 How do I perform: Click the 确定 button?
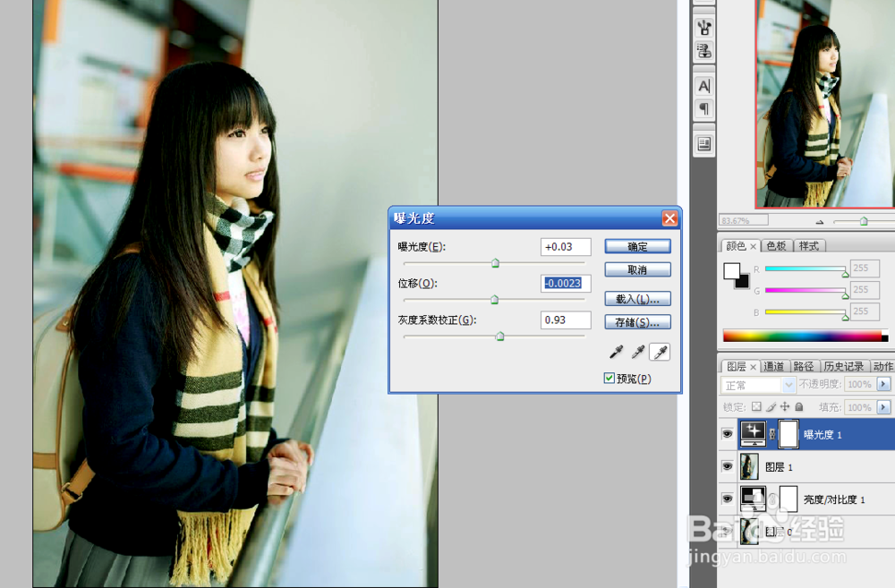click(x=637, y=246)
